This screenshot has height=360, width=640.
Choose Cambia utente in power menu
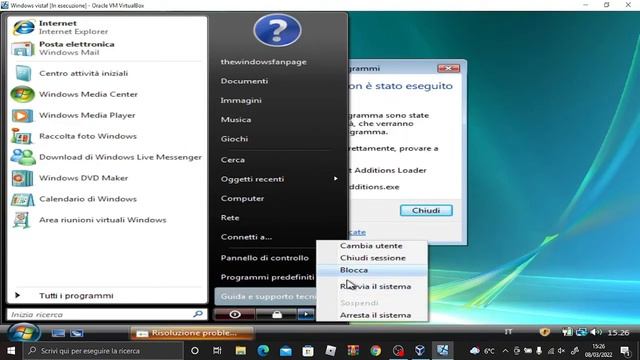tap(372, 246)
